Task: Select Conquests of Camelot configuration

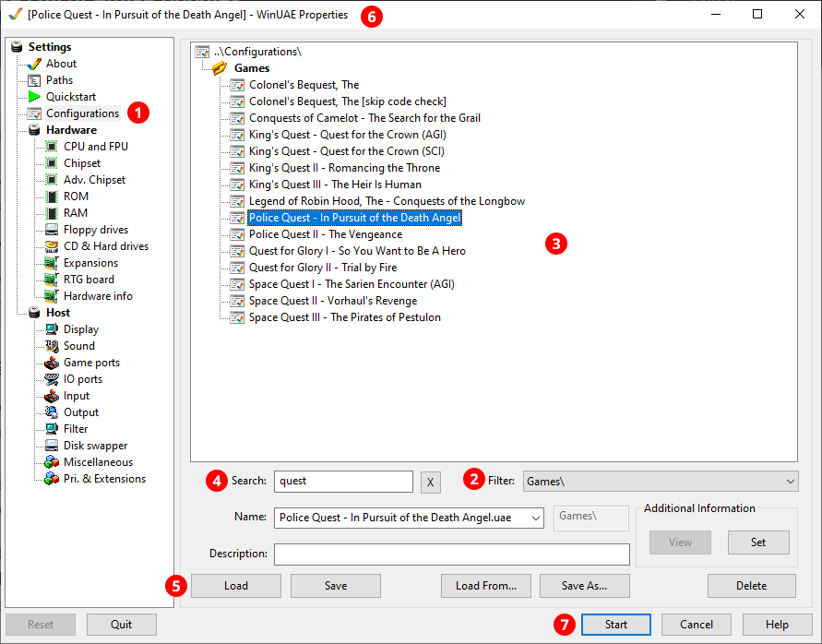Action: 364,118
